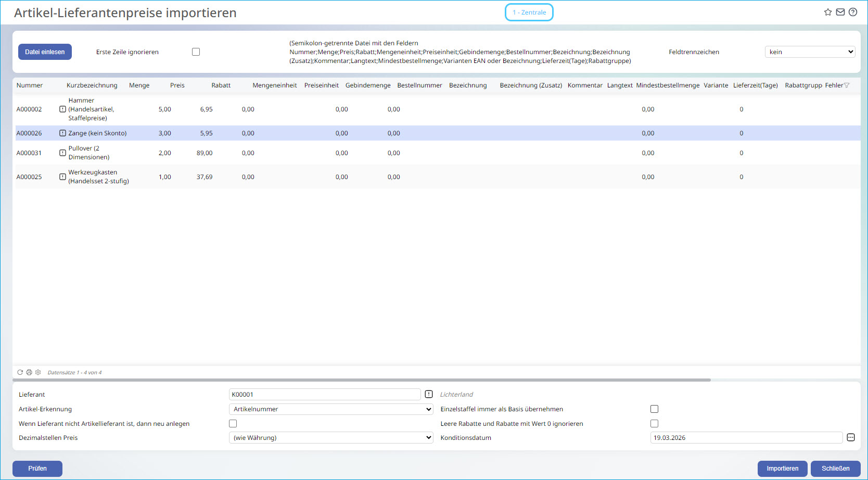
Task: Click the refresh icon below the table
Action: coord(20,372)
